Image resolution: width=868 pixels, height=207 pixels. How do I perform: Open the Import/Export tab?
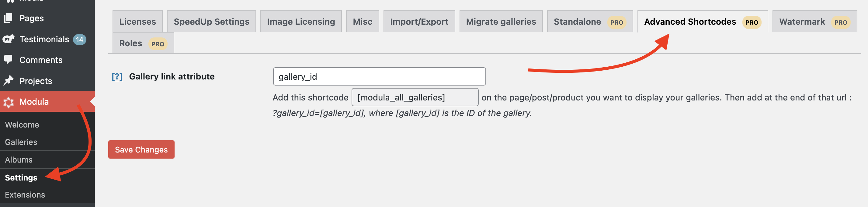[x=419, y=22]
